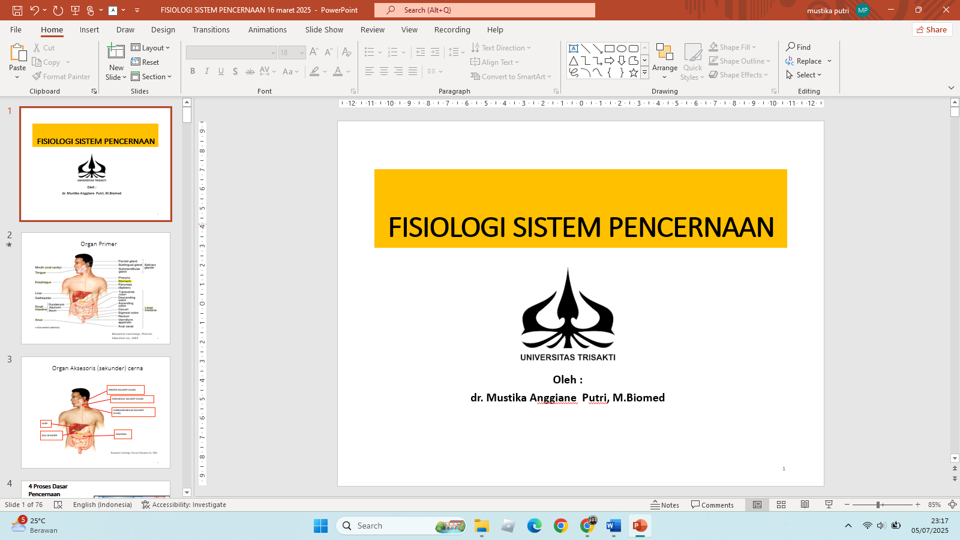Fit slide to current window

click(952, 504)
